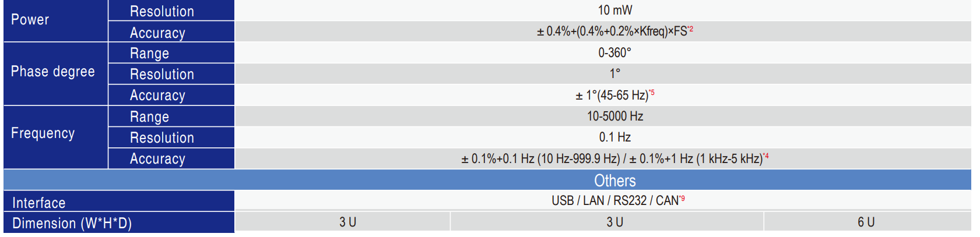Viewport: 980px width, 237px height.
Task: Select the 10-5000 Hz frequency range value
Action: click(x=614, y=116)
